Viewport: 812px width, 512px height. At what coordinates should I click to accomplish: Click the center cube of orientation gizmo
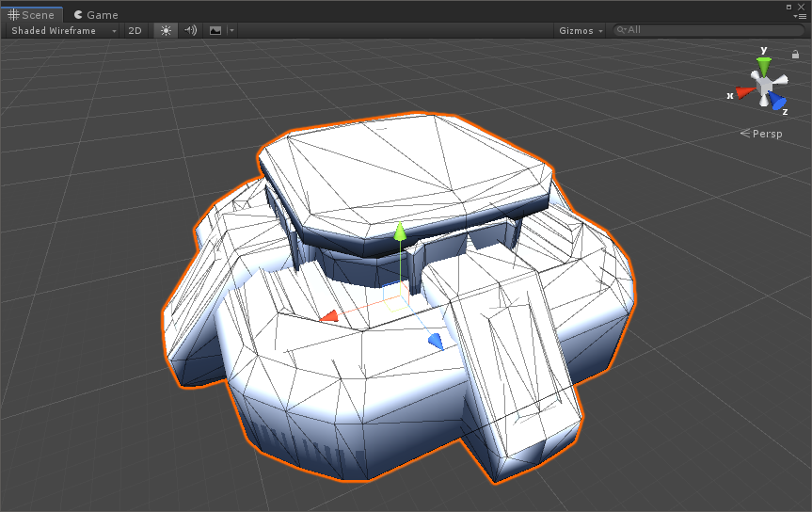click(x=763, y=85)
